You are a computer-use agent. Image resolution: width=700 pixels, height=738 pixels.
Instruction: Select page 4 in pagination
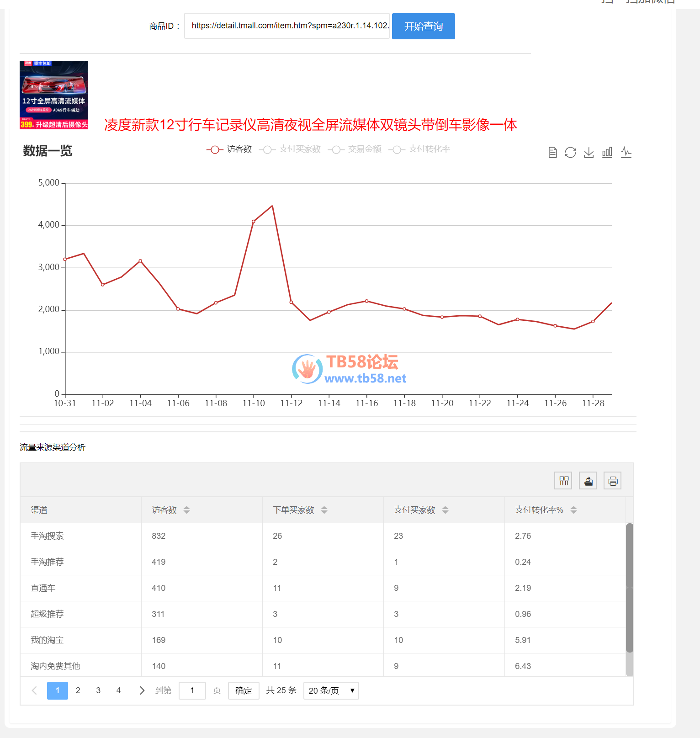click(x=118, y=690)
